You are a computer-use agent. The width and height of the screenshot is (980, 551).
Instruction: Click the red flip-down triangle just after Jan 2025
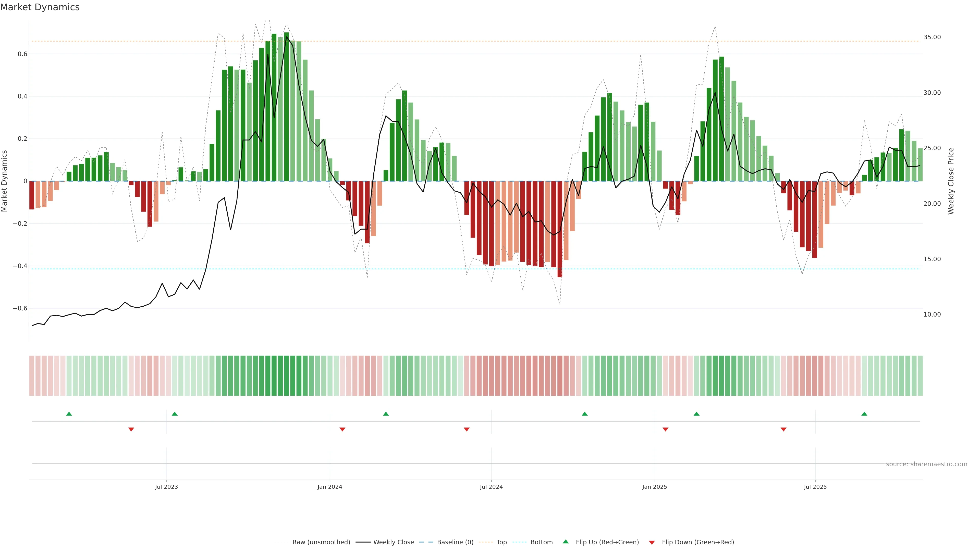(665, 429)
